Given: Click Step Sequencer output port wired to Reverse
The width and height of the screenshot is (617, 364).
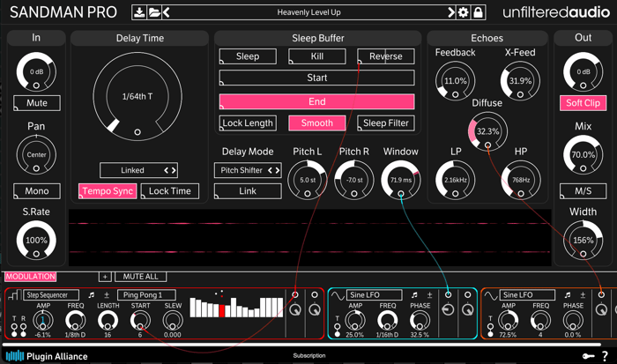Looking at the screenshot, I should pos(295,294).
